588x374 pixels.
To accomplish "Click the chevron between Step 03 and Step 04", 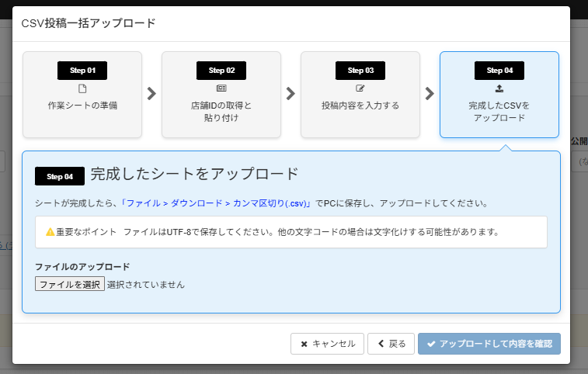I will tap(430, 94).
